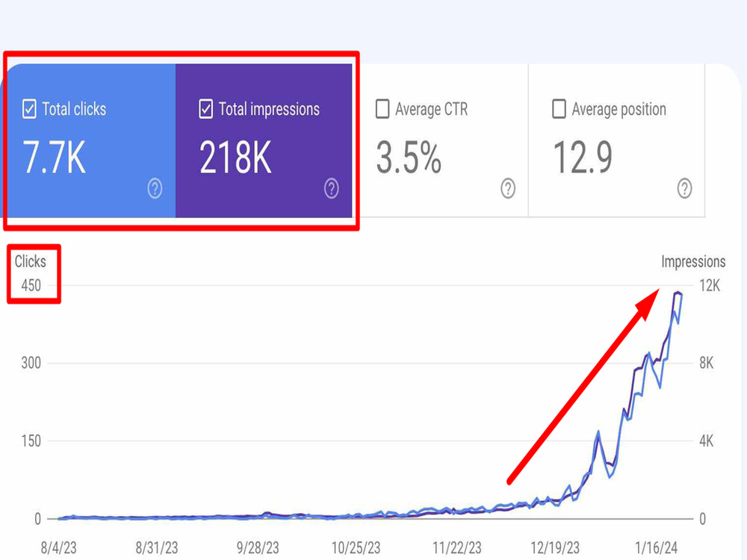Enable the Average CTR checkbox
The width and height of the screenshot is (747, 560).
382,108
